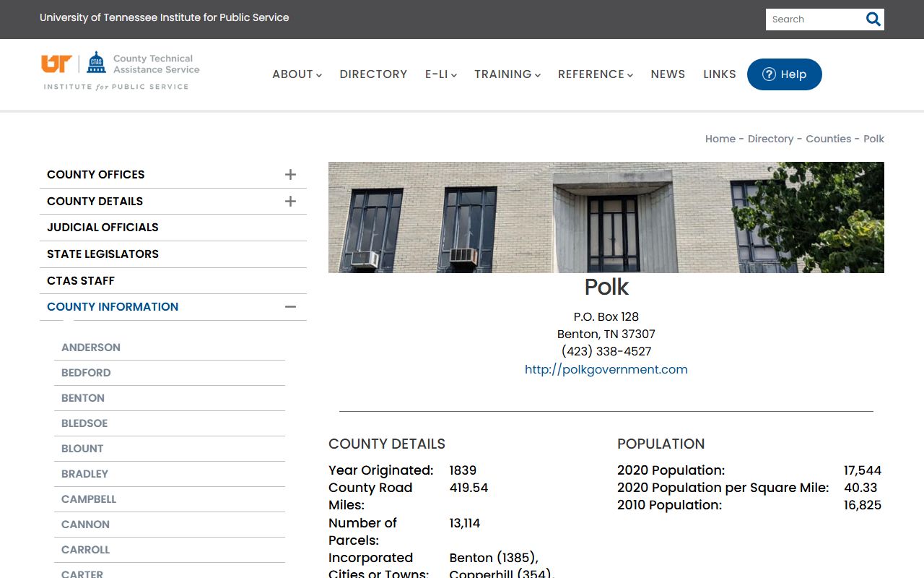Open the State Legislators sidebar item

click(x=173, y=254)
